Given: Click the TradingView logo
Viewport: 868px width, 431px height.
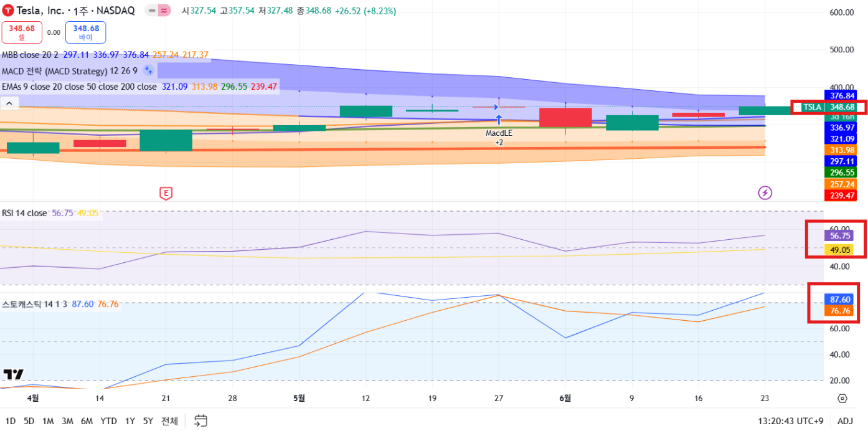Looking at the screenshot, I should pos(14,374).
